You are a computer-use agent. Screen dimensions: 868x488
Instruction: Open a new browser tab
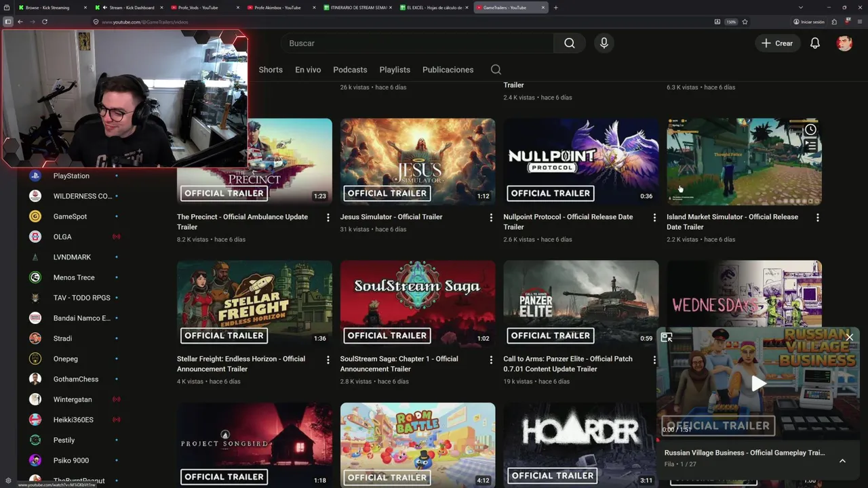tap(556, 7)
